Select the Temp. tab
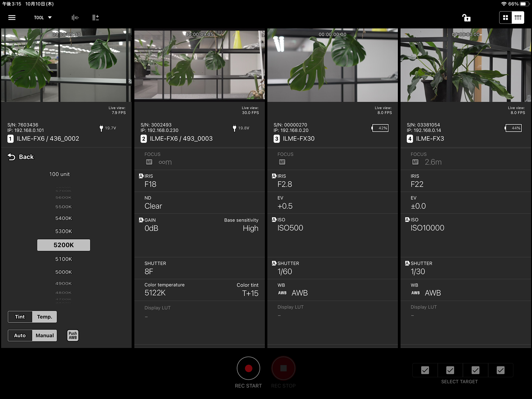The height and width of the screenshot is (399, 532). coord(44,317)
